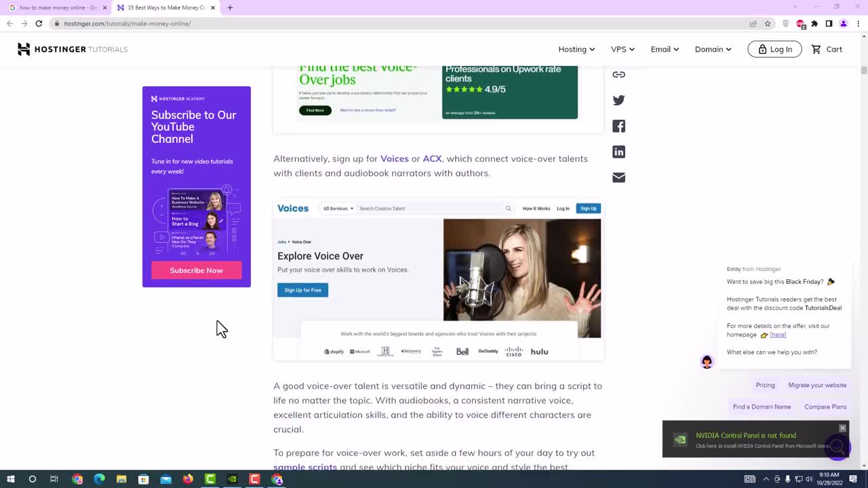Viewport: 868px width, 488px height.
Task: Open a new browser tab
Action: pos(230,7)
